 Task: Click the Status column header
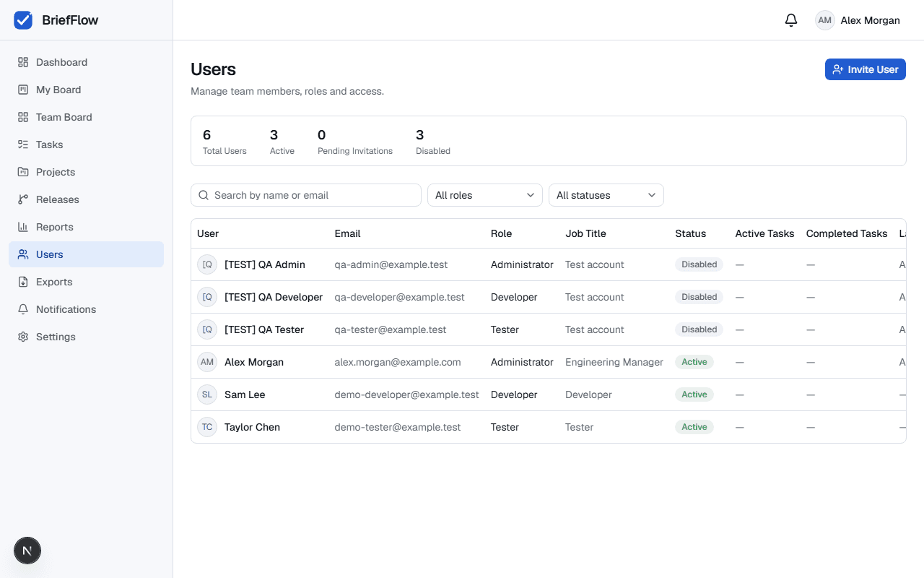pos(690,233)
